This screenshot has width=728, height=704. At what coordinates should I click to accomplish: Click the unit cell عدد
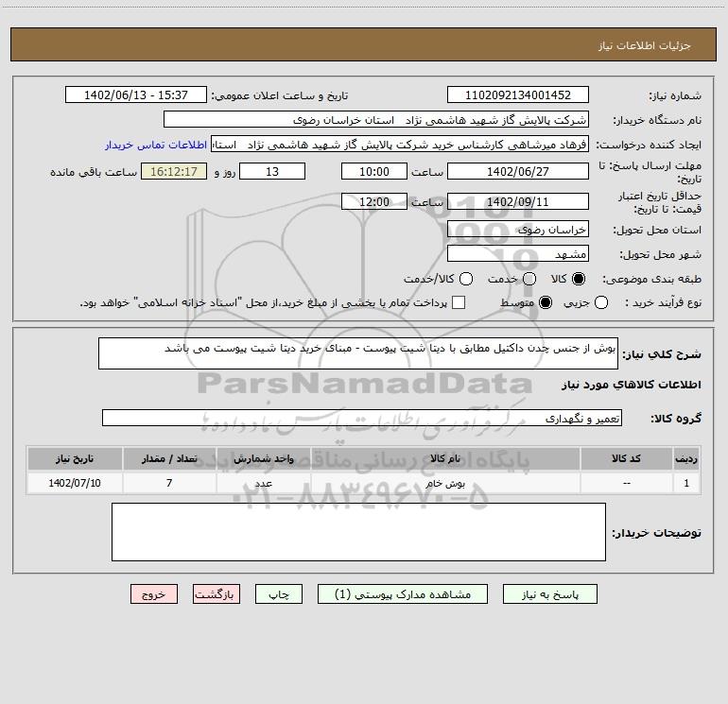(x=263, y=483)
